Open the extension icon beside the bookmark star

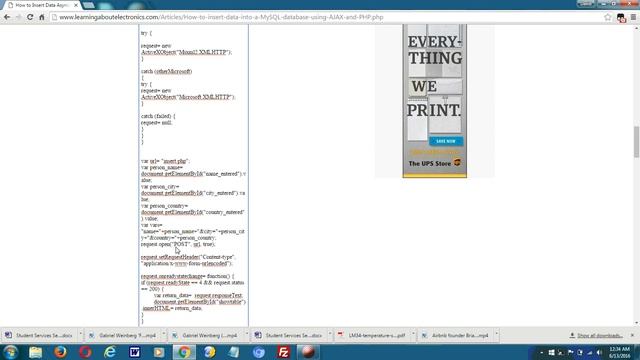point(621,18)
